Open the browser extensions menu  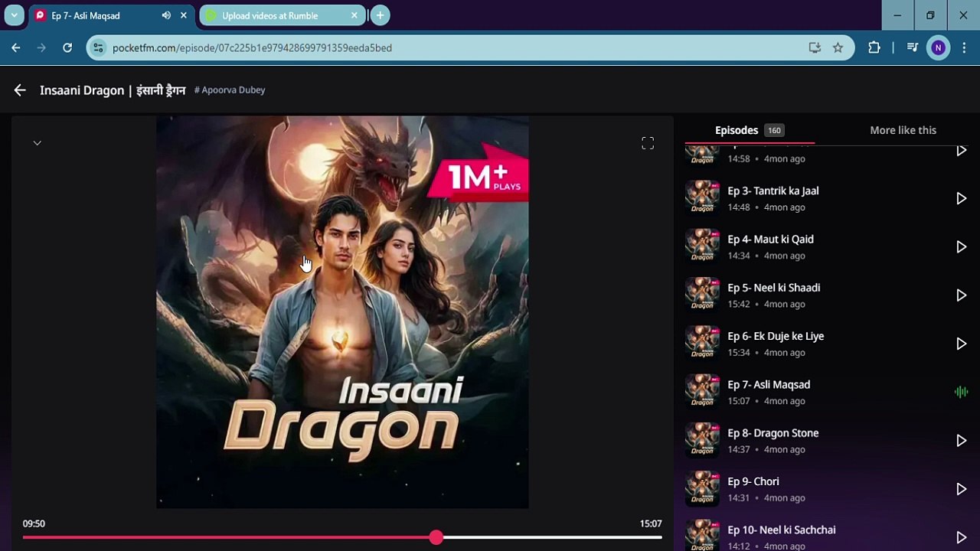click(874, 47)
